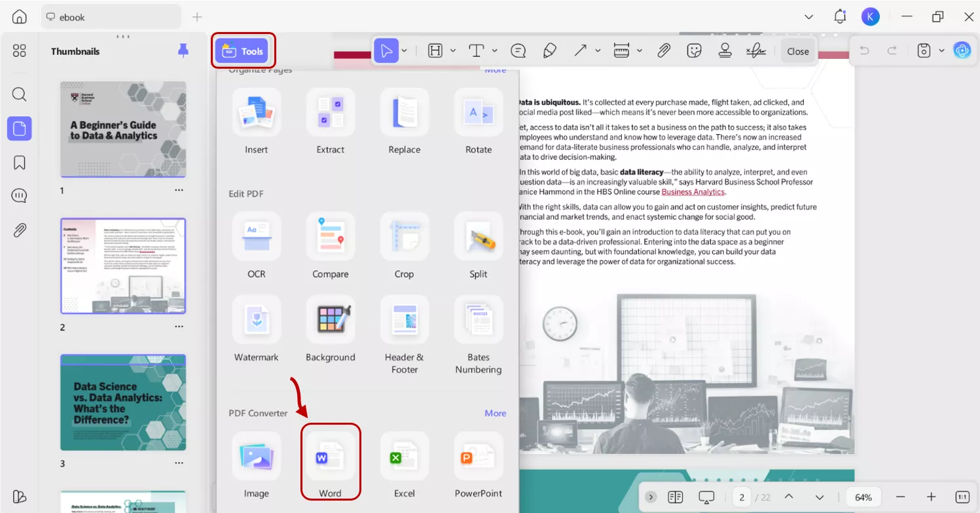
Task: Open the measure tool dropdown
Action: 640,50
